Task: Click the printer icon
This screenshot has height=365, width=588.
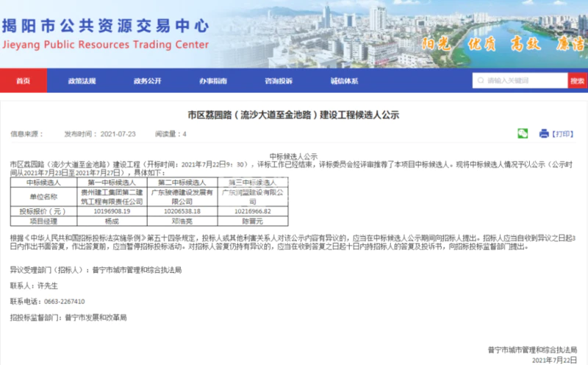Action: [x=544, y=133]
